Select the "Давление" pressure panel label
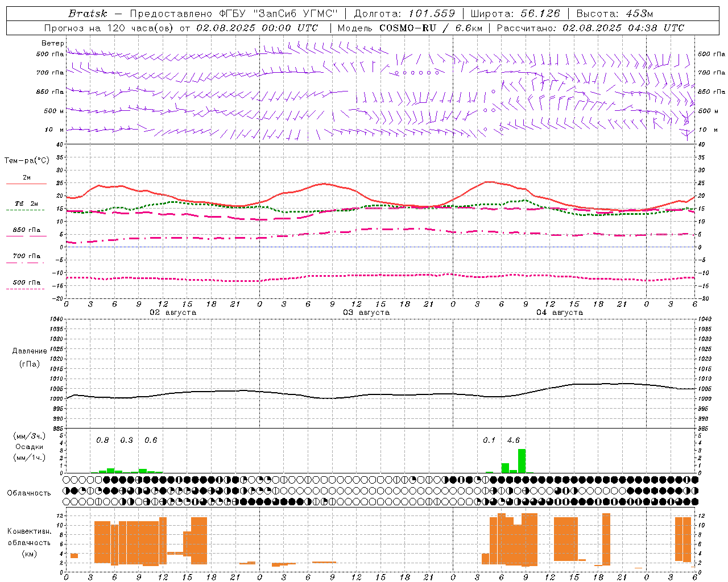728x582 pixels. [30, 351]
